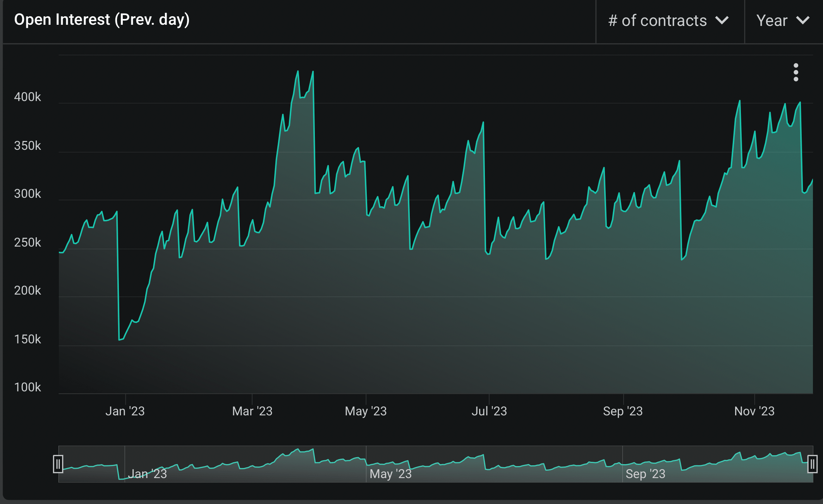Open the Year time-range selector
The width and height of the screenshot is (823, 504).
tap(783, 21)
